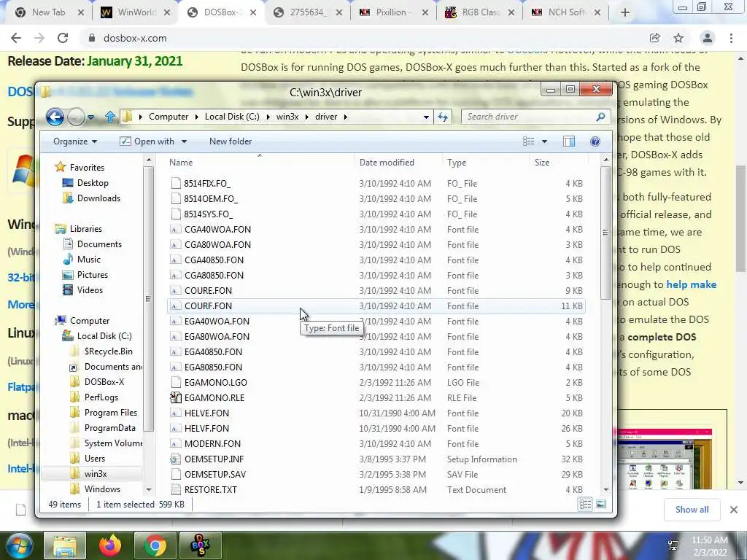747x560 pixels.
Task: Reload the Chrome page
Action: coord(63,38)
